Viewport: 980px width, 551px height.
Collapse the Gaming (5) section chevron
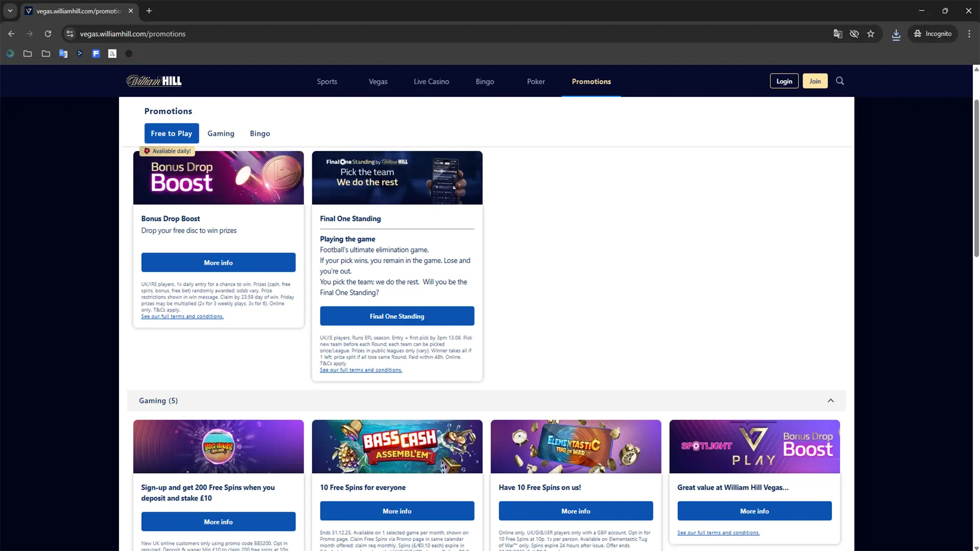[x=830, y=400]
